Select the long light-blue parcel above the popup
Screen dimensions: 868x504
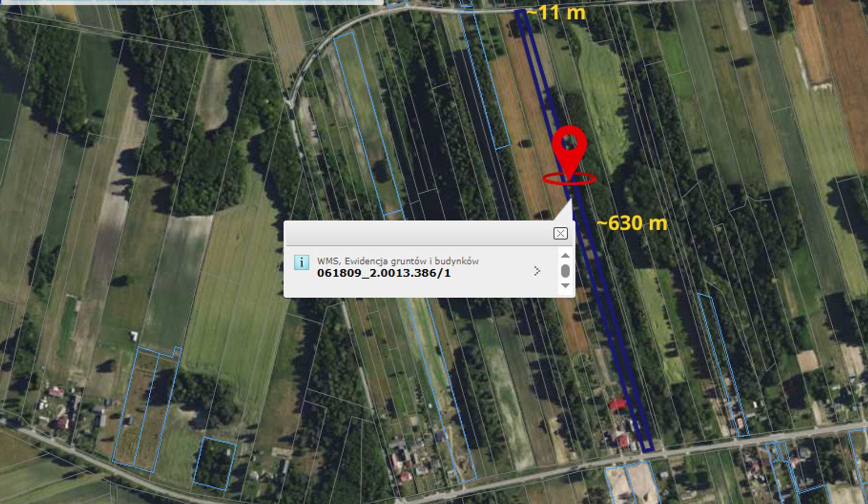tap(369, 125)
